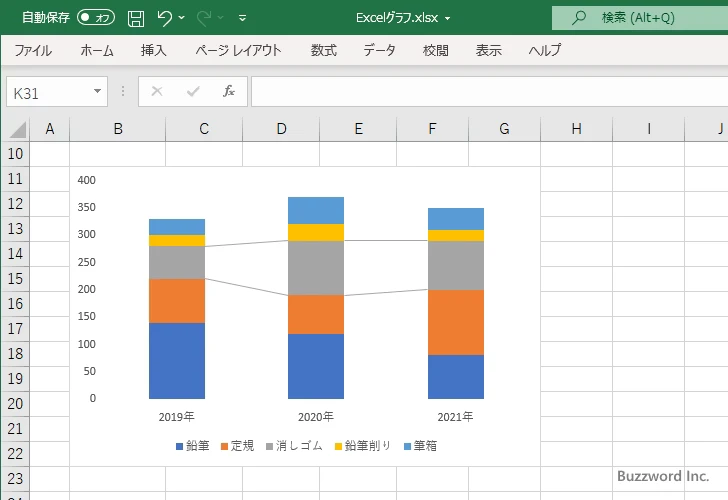Select column C header
The image size is (728, 500).
pos(204,129)
